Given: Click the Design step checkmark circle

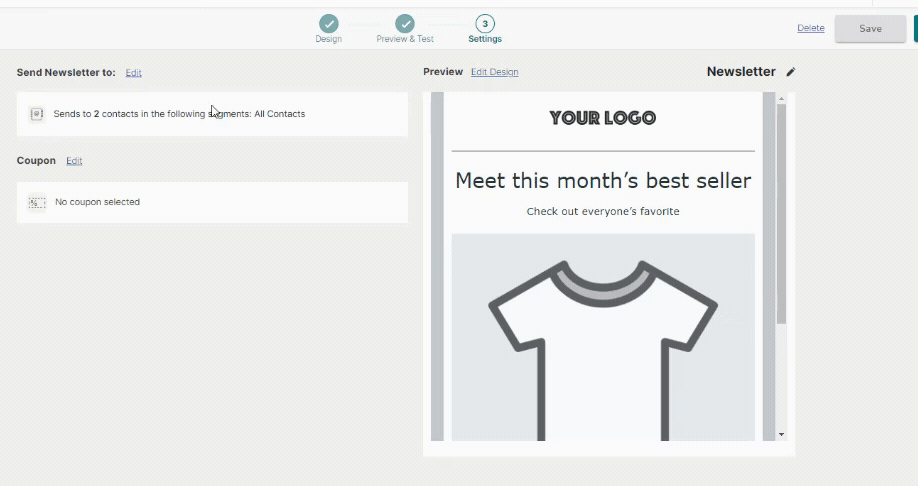Looking at the screenshot, I should point(328,23).
